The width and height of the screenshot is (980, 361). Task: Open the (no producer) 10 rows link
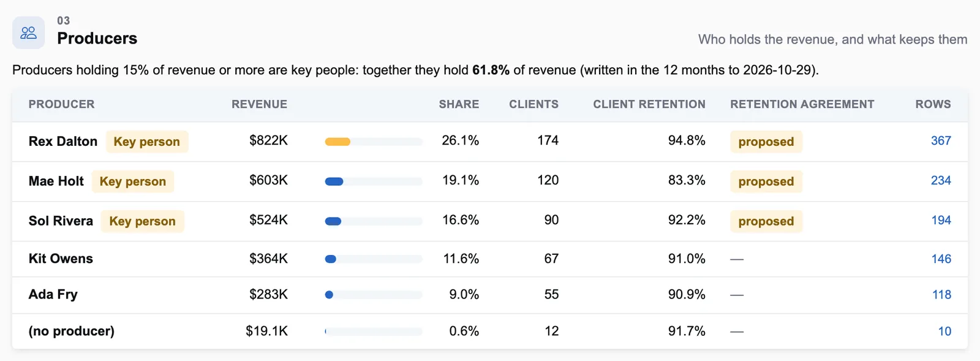click(944, 332)
